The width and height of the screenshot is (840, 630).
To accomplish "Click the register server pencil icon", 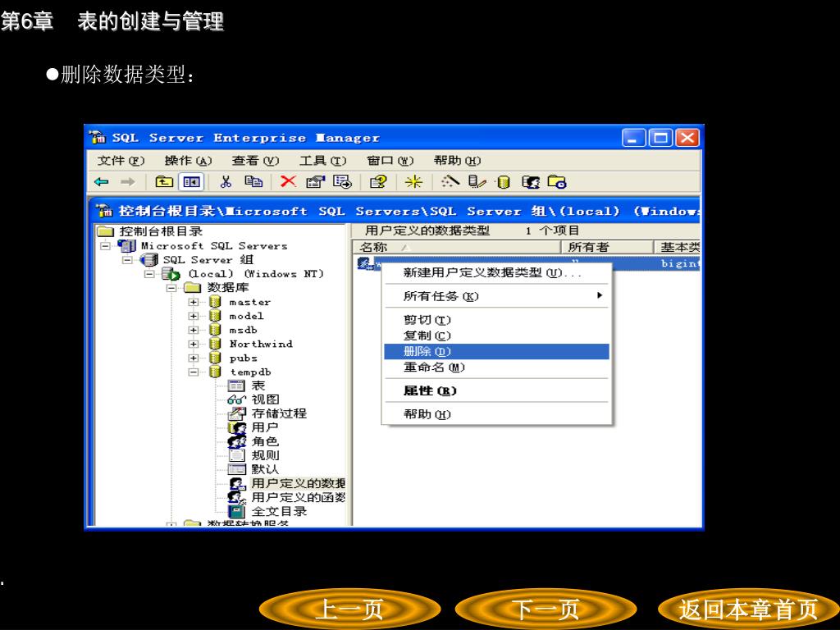I will 477,182.
